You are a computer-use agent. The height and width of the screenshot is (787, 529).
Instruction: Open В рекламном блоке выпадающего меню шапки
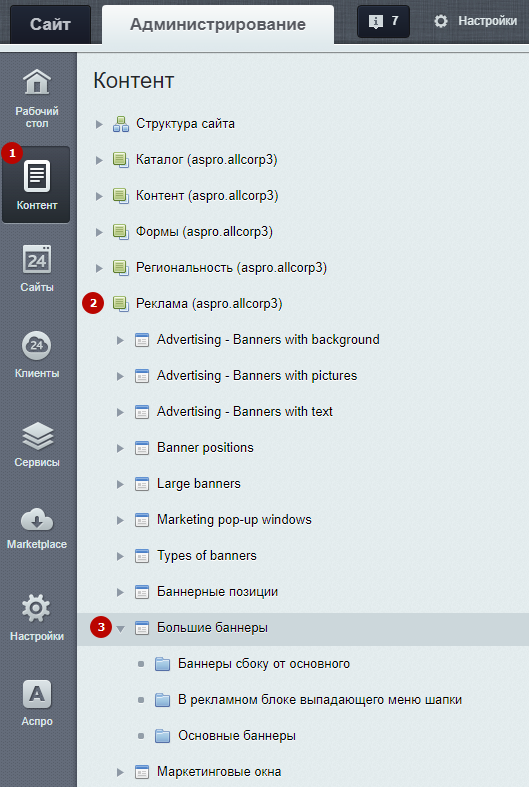320,700
